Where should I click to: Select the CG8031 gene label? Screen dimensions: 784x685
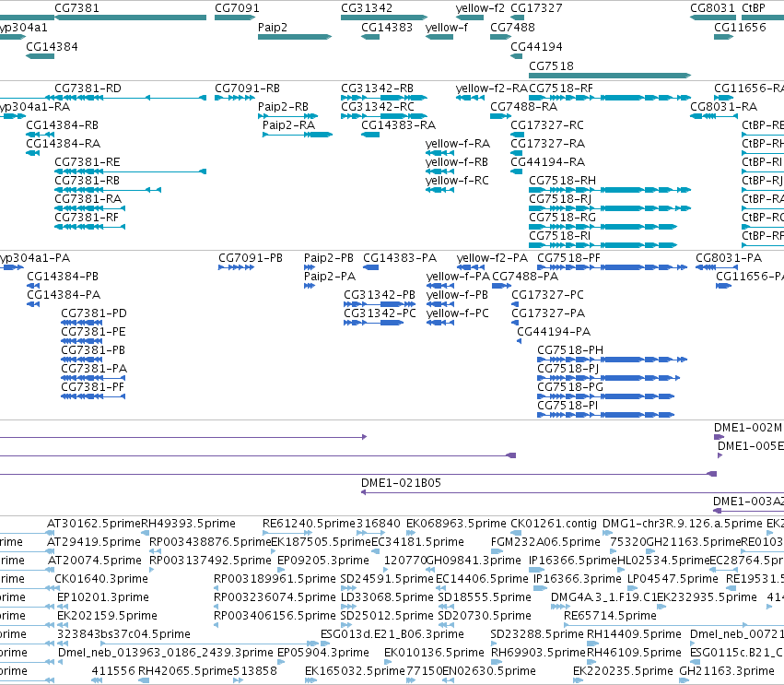712,8
